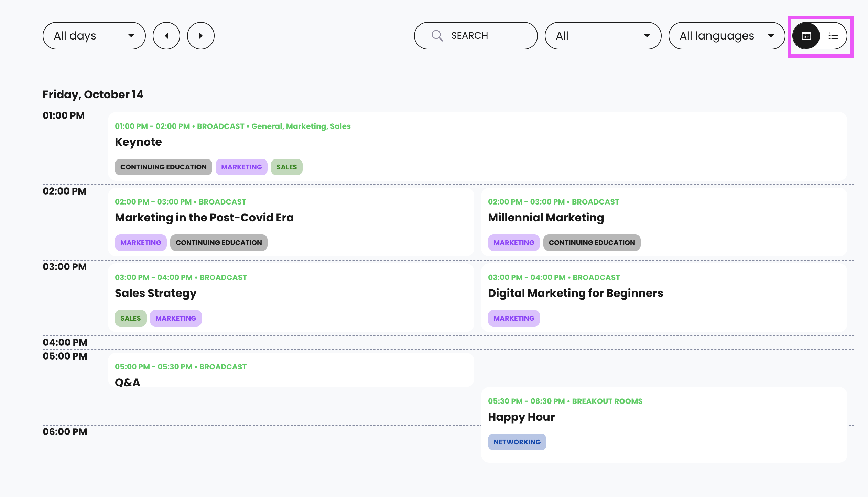868x497 pixels.
Task: Focus the SEARCH input field
Action: 476,36
